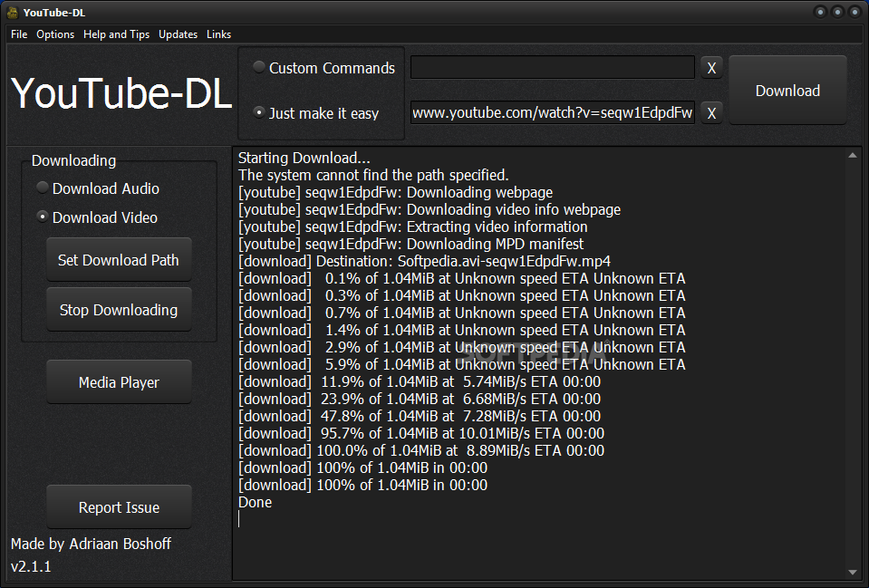Click 'The system cannot find the path specified.' line
Screen dimensions: 869x588
[x=373, y=175]
